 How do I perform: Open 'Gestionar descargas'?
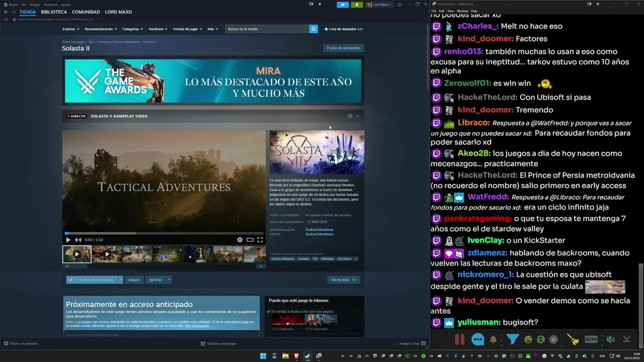218,343
